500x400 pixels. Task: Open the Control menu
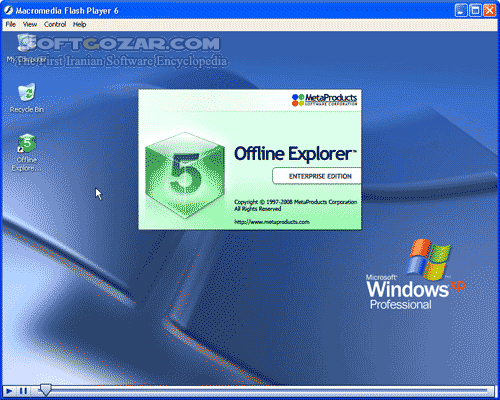55,24
